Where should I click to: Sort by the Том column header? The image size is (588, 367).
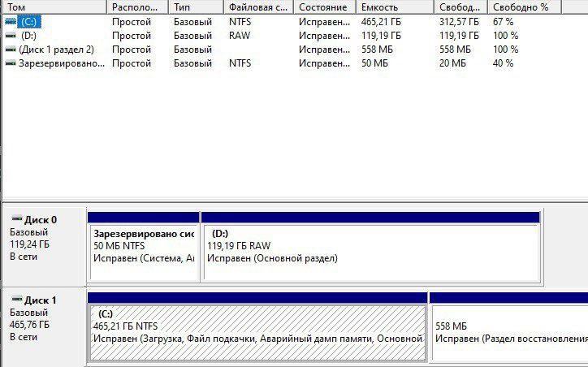pyautogui.click(x=54, y=6)
